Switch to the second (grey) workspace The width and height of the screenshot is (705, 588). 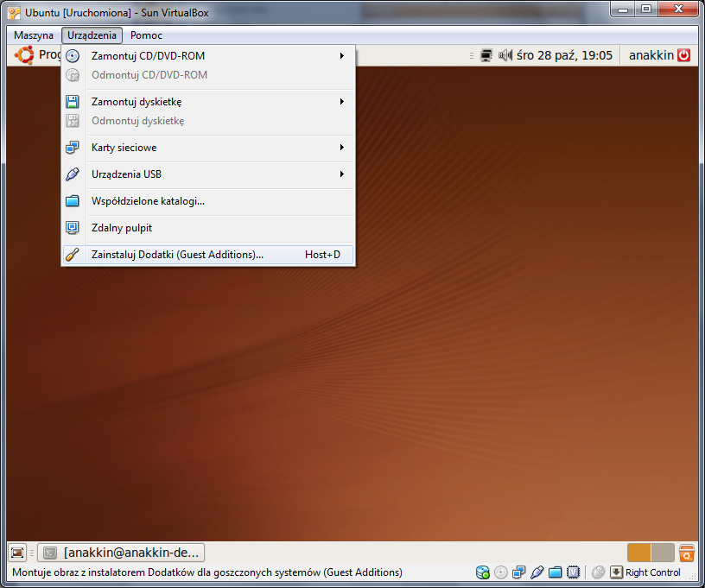point(663,553)
